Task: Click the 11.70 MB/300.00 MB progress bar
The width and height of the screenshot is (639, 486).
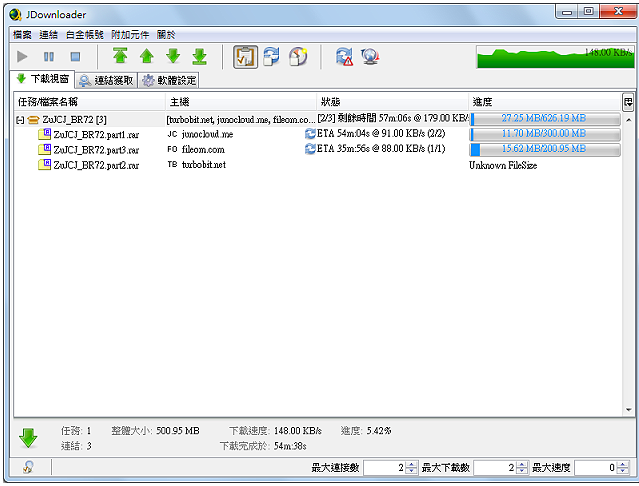Action: click(545, 134)
